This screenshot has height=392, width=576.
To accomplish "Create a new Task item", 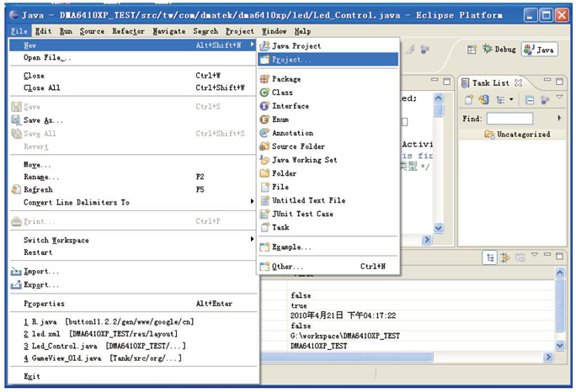I will click(328, 227).
